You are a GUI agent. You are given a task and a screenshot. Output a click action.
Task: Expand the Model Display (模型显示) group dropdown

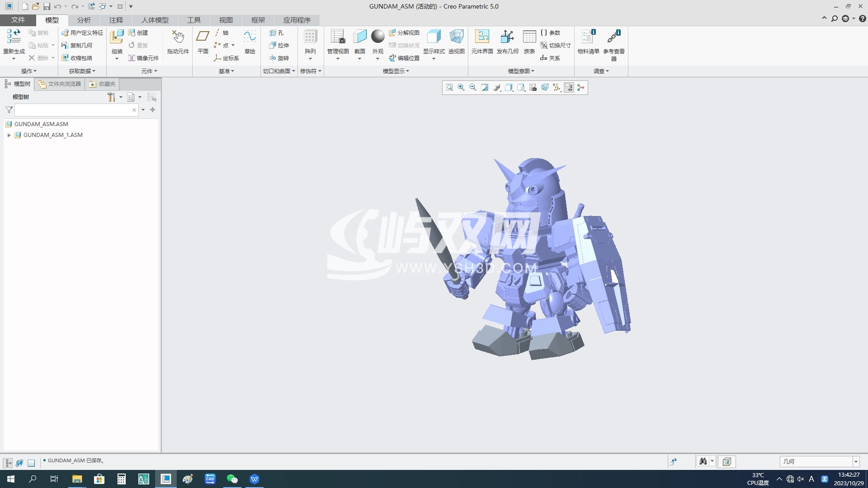pyautogui.click(x=396, y=71)
